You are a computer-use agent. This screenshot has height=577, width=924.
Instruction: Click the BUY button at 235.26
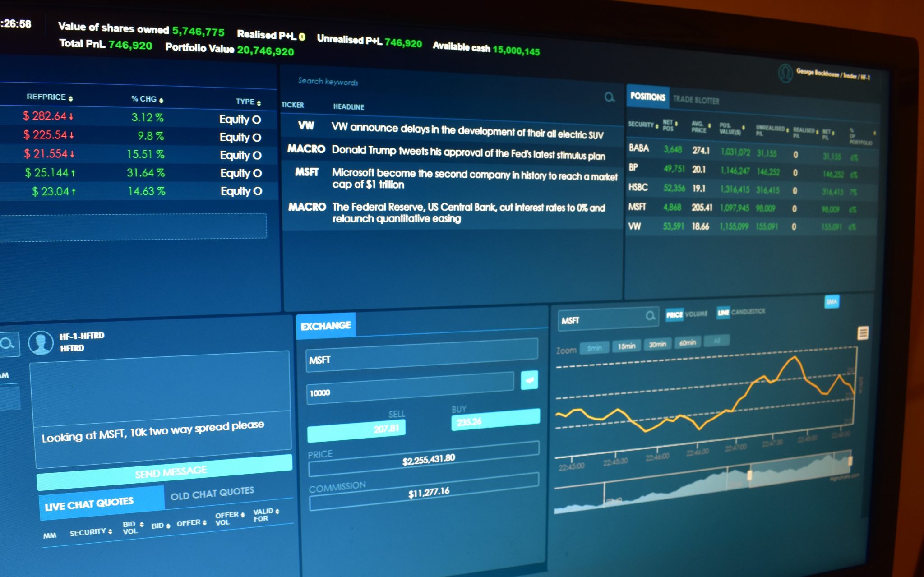495,420
